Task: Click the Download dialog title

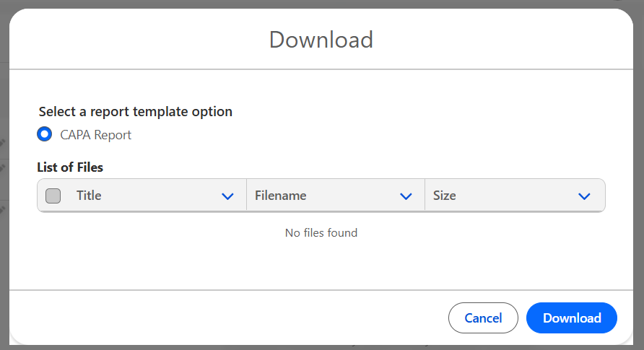Action: pos(321,39)
